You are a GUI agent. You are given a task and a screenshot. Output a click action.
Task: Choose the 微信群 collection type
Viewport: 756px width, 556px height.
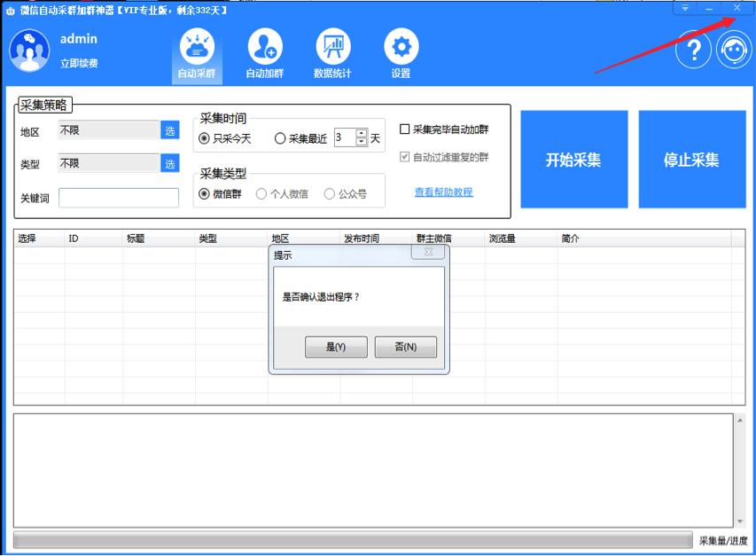205,193
